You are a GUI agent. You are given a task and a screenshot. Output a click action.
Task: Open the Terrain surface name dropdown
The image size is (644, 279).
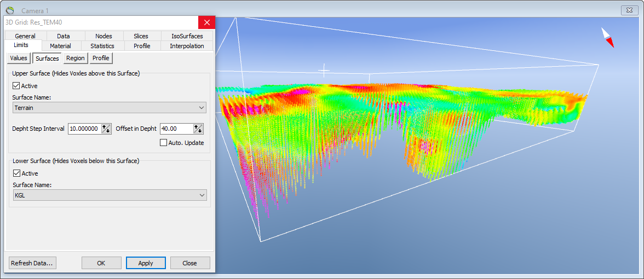pyautogui.click(x=110, y=107)
